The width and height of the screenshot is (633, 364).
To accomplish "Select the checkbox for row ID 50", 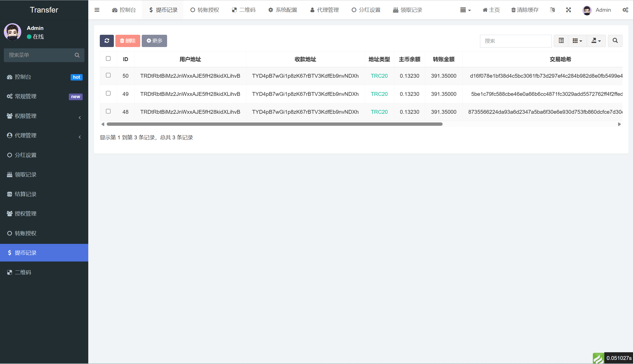I will click(x=108, y=75).
